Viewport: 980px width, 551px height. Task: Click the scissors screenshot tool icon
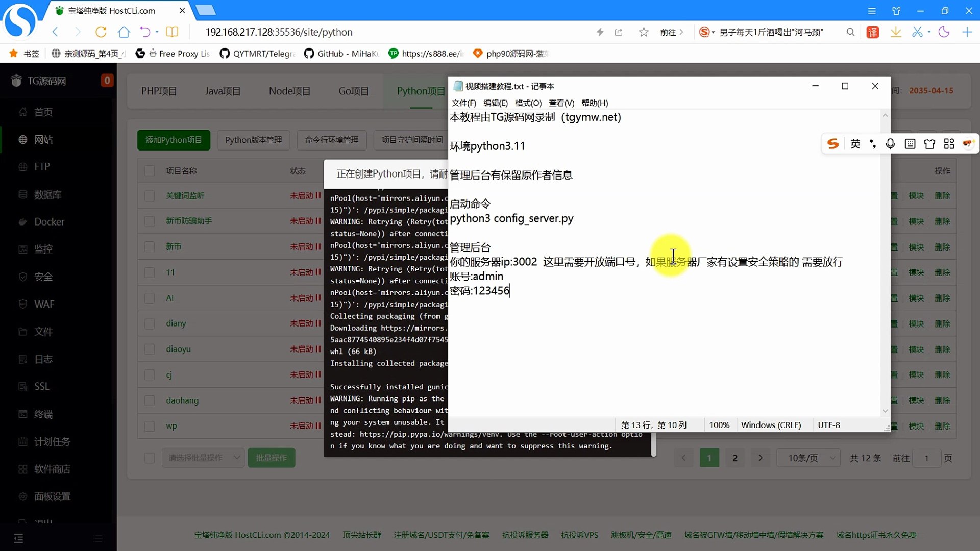point(917,32)
